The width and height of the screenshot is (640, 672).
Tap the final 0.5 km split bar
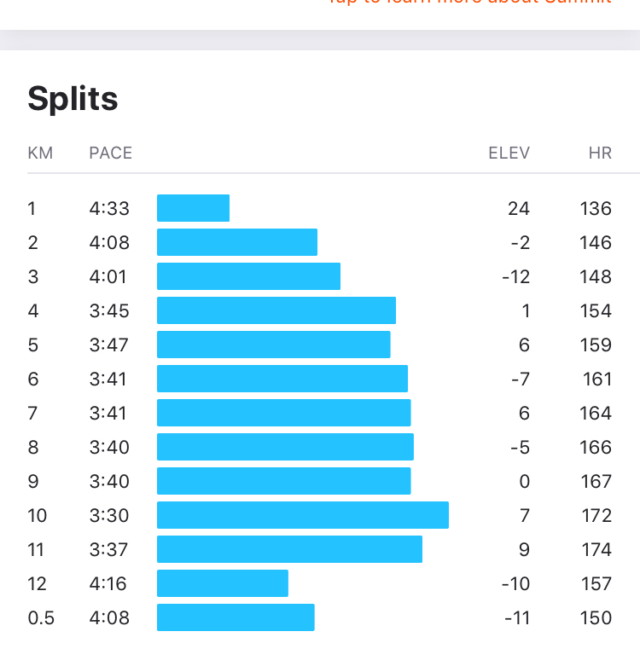pyautogui.click(x=236, y=617)
